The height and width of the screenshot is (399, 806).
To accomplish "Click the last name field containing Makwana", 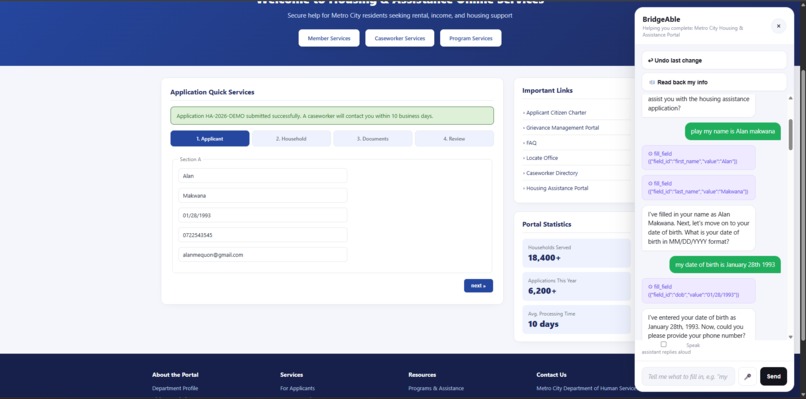I will click(x=263, y=195).
